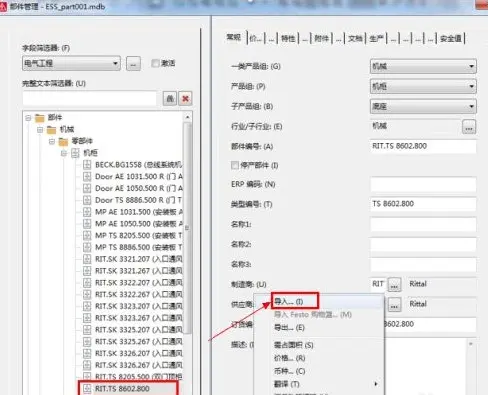Click part icon beside RIT.SK 3325.267

pos(87,341)
